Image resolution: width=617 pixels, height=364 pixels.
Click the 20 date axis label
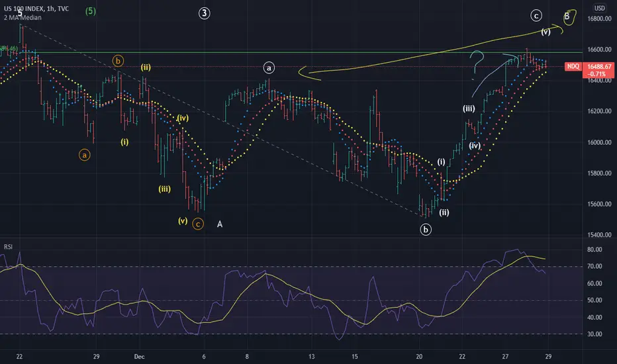(x=419, y=357)
